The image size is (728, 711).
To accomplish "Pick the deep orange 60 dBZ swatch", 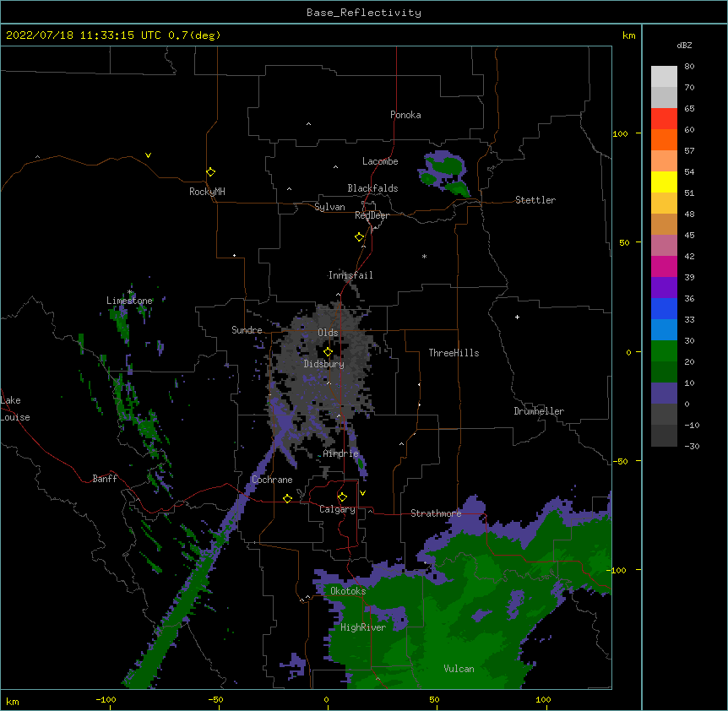I will (664, 139).
